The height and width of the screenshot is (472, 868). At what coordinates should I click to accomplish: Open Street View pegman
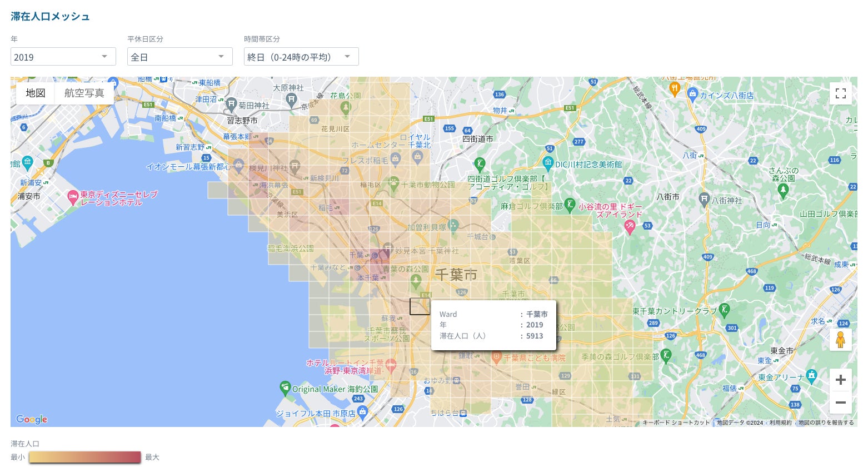pyautogui.click(x=841, y=339)
